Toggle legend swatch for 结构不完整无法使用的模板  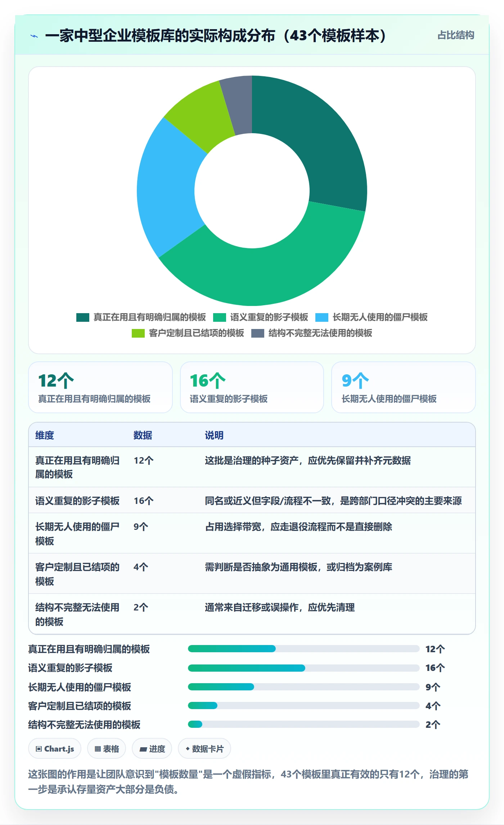click(257, 333)
